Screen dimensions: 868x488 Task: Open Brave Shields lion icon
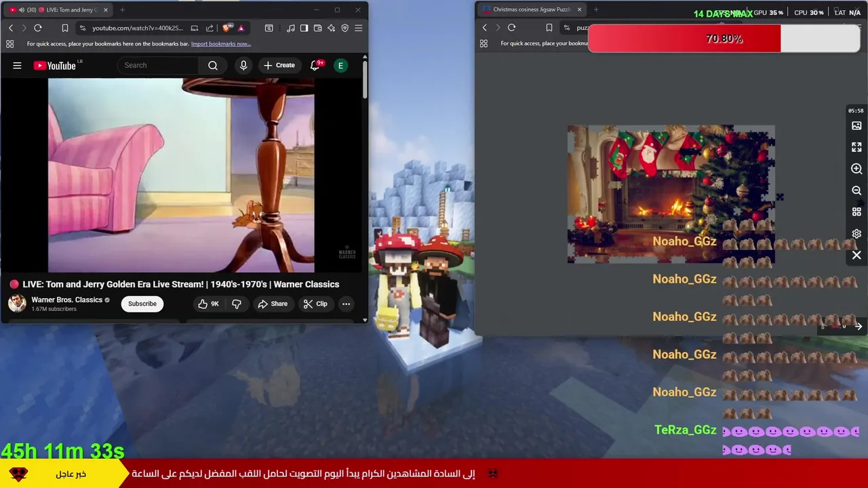tap(227, 28)
